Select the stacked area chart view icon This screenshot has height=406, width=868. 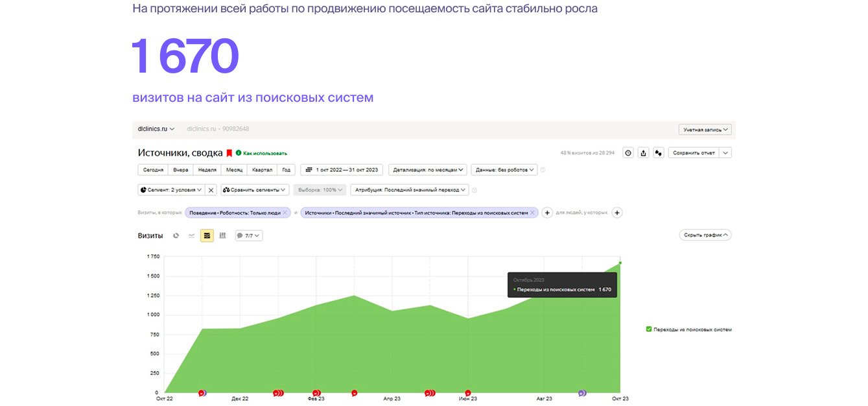pyautogui.click(x=207, y=235)
